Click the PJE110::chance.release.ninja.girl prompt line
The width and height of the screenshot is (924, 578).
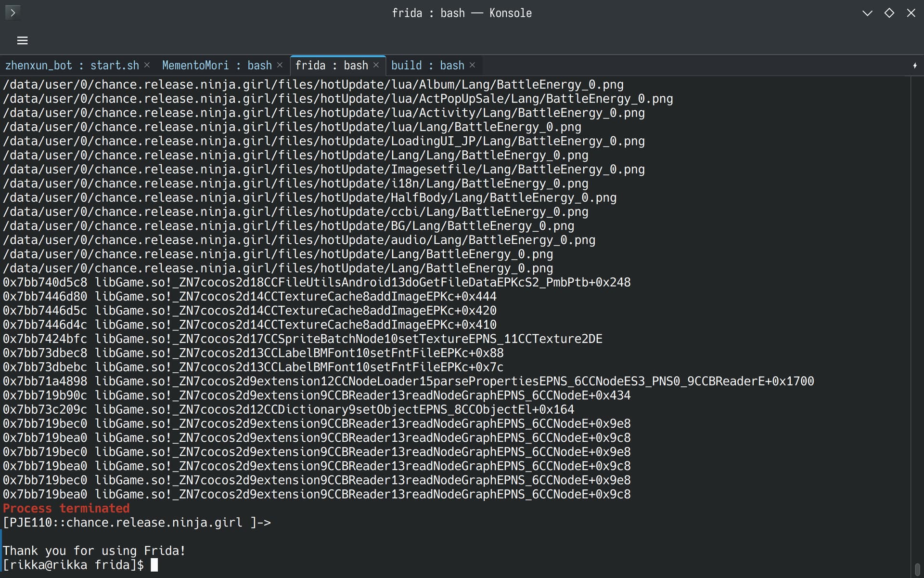coord(137,523)
